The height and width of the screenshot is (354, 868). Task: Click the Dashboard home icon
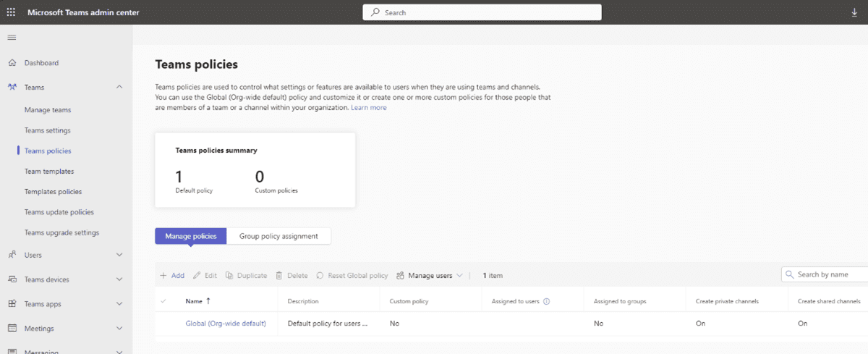pyautogui.click(x=12, y=63)
